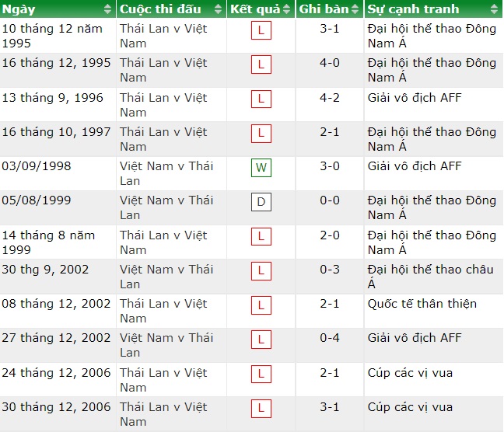504x432 pixels.
Task: Select the L badge in the 13 tháng 9, 1996 row
Action: [261, 99]
